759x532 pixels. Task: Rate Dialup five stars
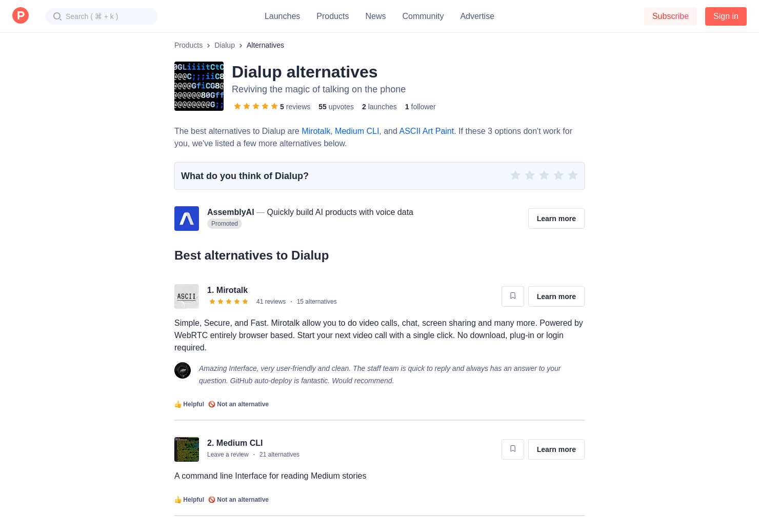pos(572,175)
